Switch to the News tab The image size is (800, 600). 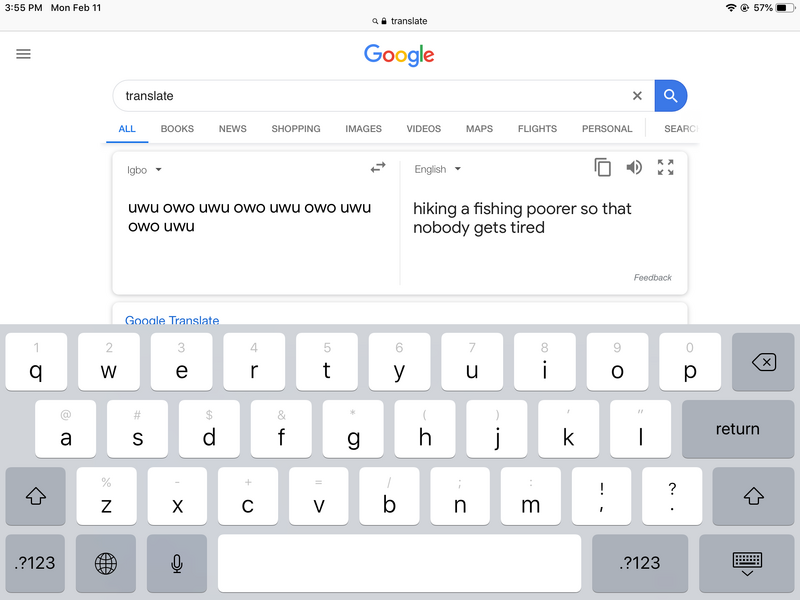[x=233, y=129]
